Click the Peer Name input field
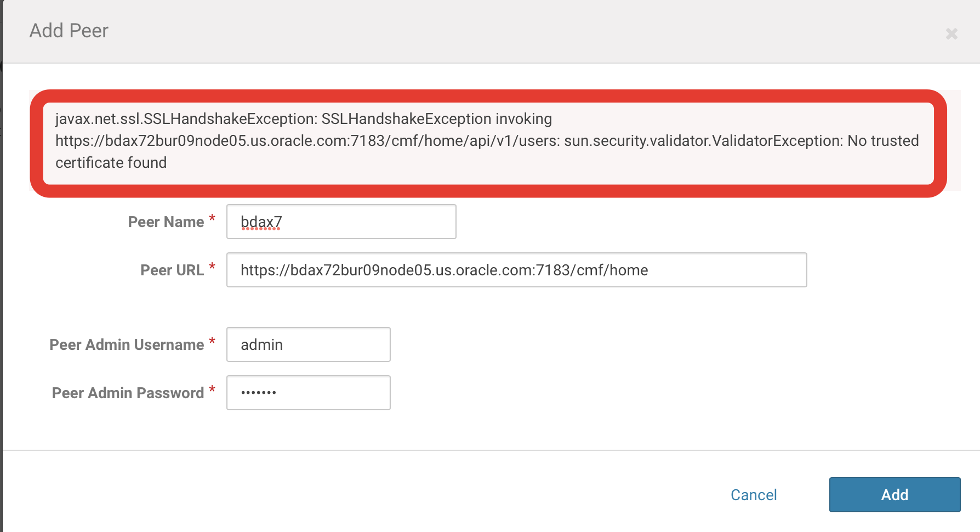This screenshot has height=532, width=980. tap(341, 222)
